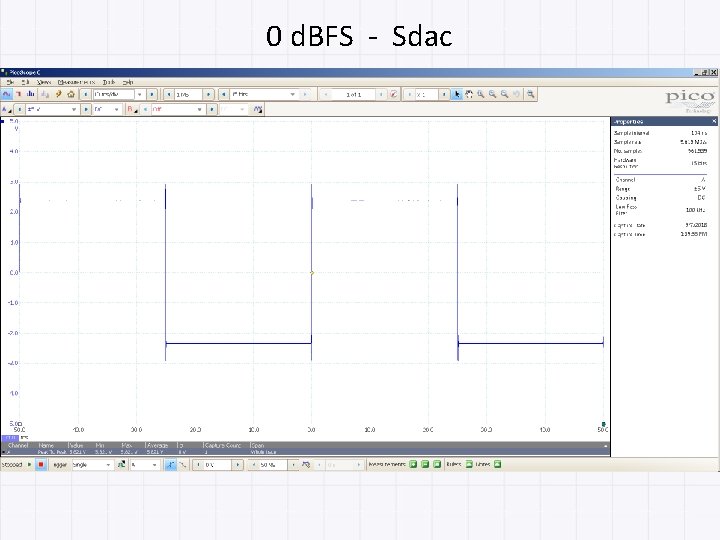Click next timebase arrow
The image size is (720, 540).
click(152, 94)
